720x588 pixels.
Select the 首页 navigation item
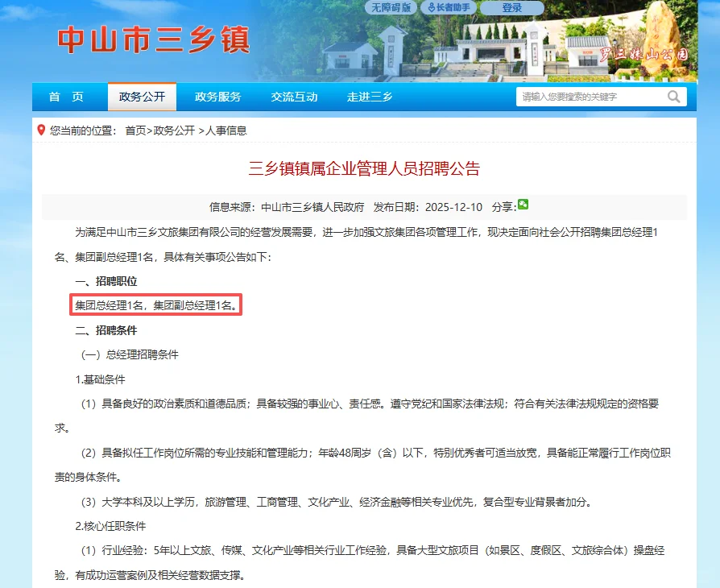[66, 96]
